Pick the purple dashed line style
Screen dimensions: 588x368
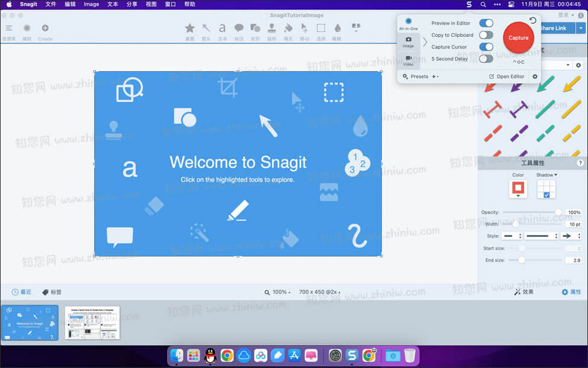tap(519, 133)
